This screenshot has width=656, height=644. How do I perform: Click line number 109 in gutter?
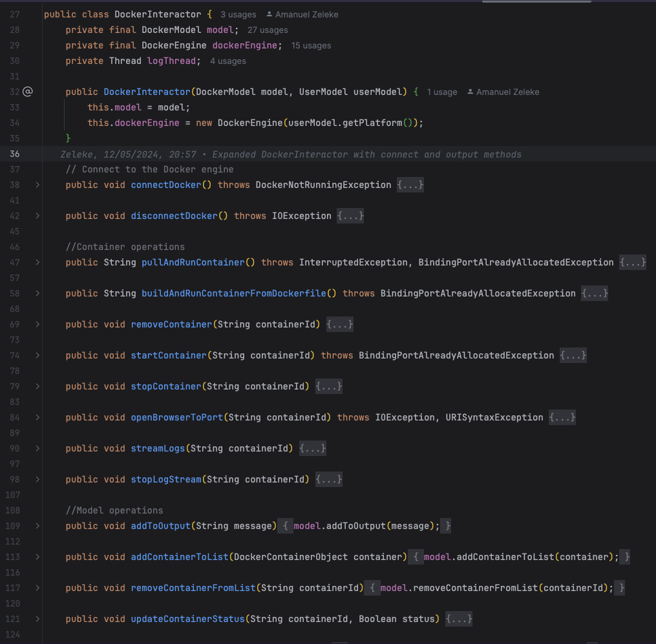point(12,526)
